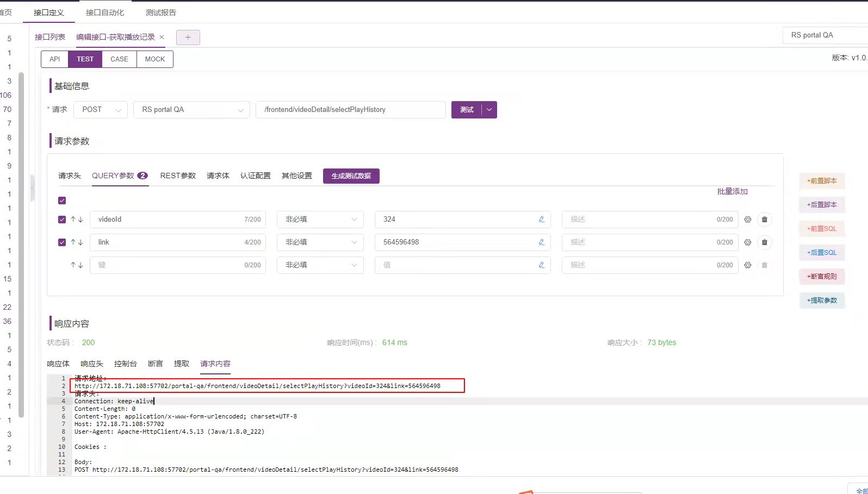Click trash icon on empty parameter row

point(765,265)
